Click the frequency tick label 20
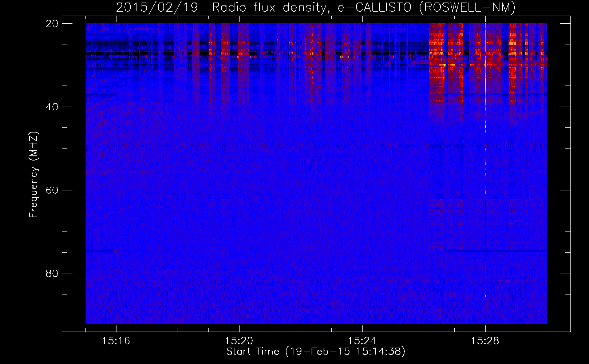This screenshot has width=589, height=364. coord(52,24)
